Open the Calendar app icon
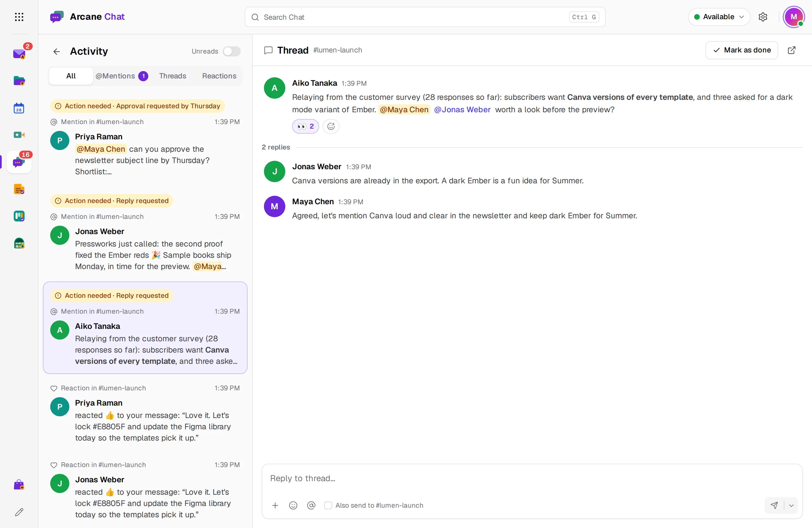The width and height of the screenshot is (812, 528). pos(19,108)
